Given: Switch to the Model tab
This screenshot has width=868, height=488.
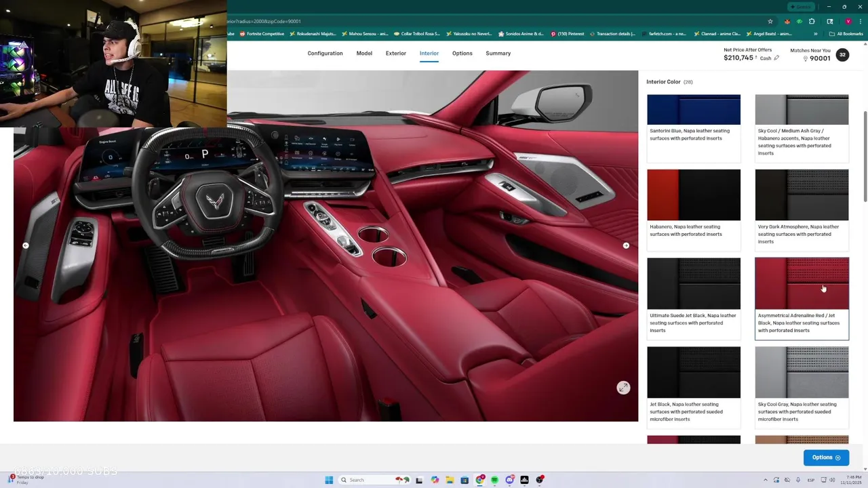Looking at the screenshot, I should click(364, 54).
